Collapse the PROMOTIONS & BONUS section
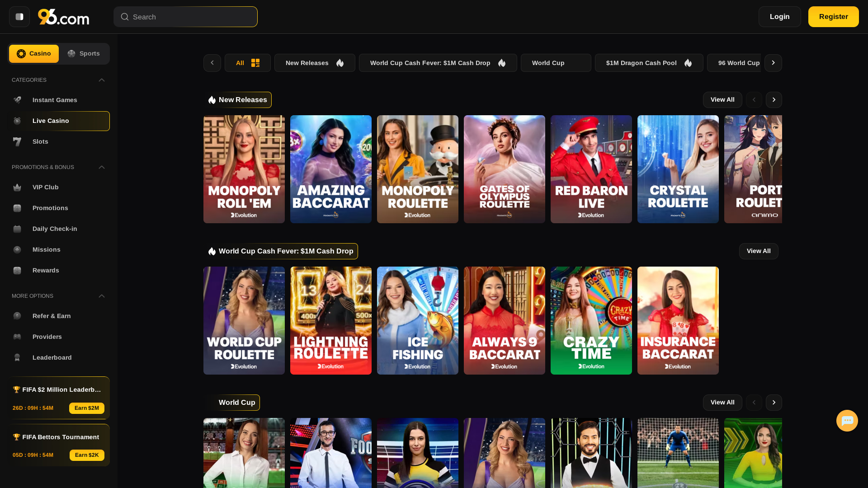The image size is (868, 488). pyautogui.click(x=102, y=167)
